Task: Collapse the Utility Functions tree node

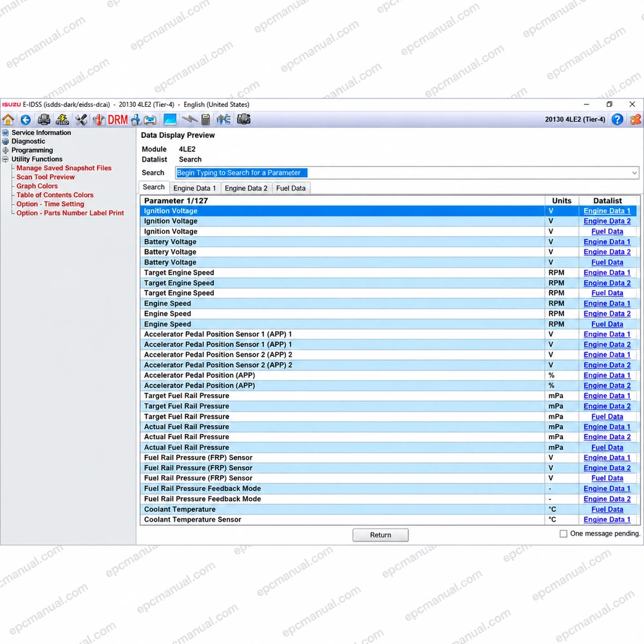Action: (6, 159)
